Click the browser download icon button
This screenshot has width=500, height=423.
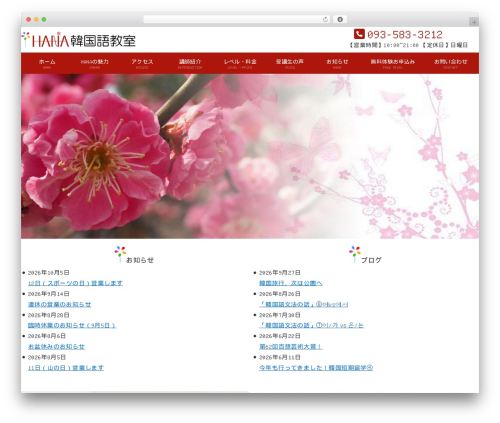340,20
